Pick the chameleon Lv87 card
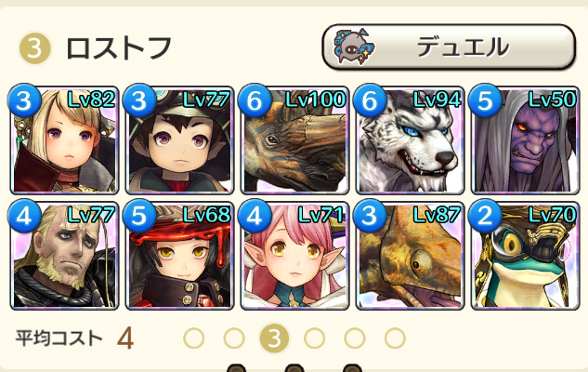 click(x=410, y=256)
